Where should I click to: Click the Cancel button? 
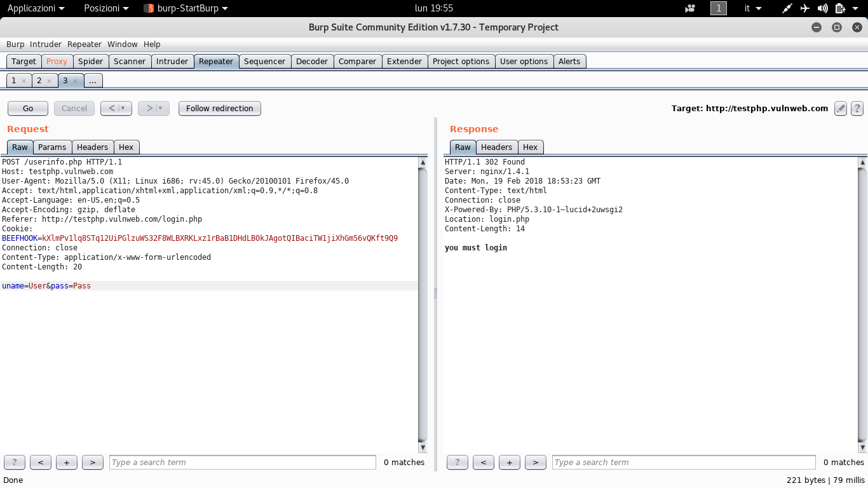pyautogui.click(x=74, y=108)
